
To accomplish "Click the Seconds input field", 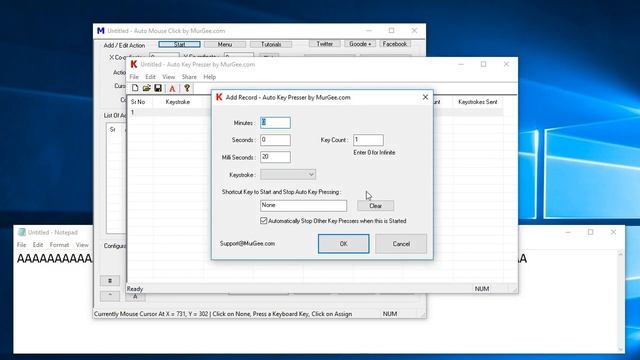I will point(276,140).
